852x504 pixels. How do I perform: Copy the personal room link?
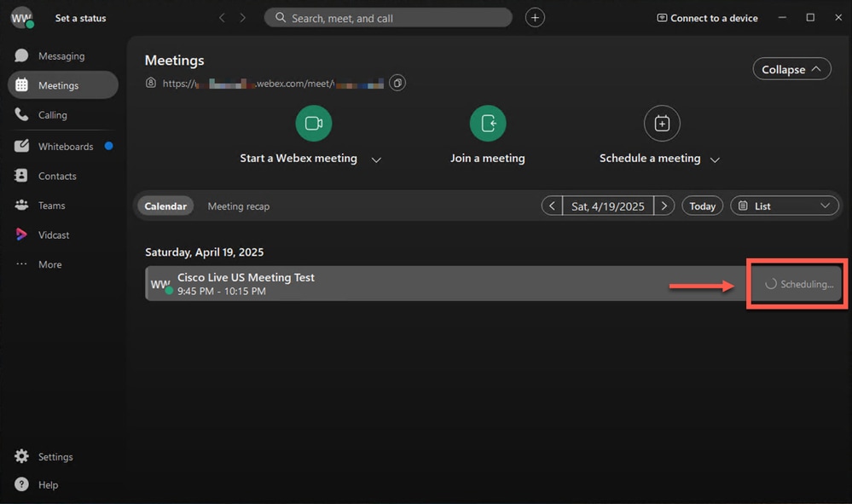tap(397, 83)
